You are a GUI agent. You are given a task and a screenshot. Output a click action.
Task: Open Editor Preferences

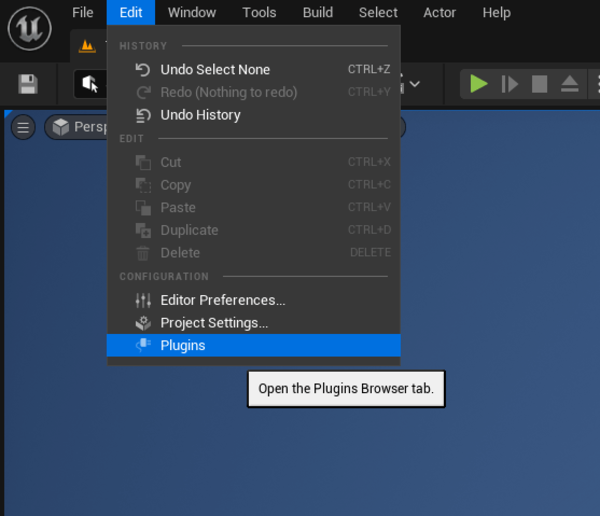pos(254,300)
